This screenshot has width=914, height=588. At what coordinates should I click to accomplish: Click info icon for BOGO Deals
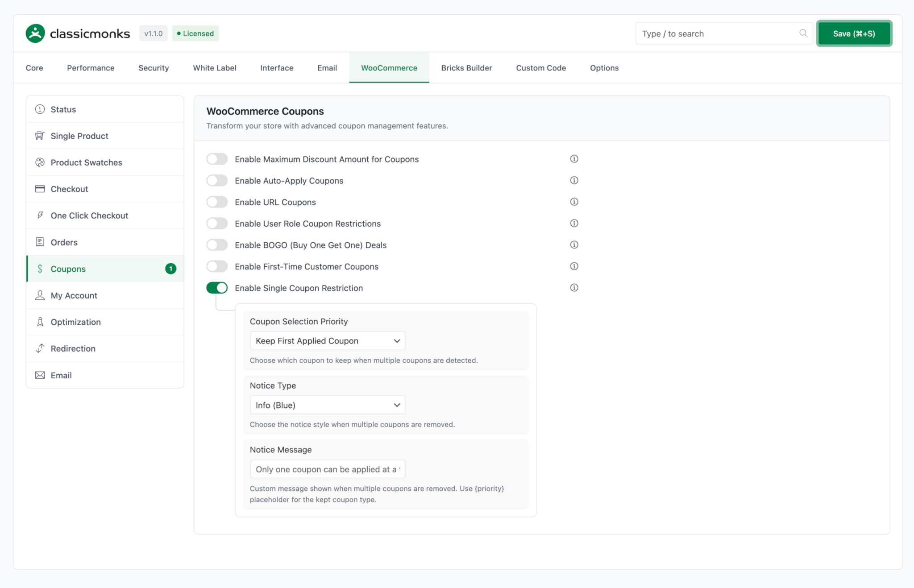(574, 244)
